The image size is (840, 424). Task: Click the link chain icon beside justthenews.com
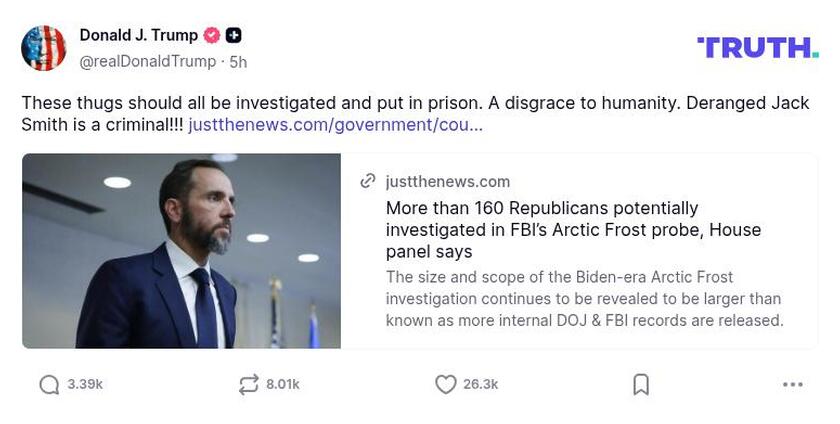point(368,181)
